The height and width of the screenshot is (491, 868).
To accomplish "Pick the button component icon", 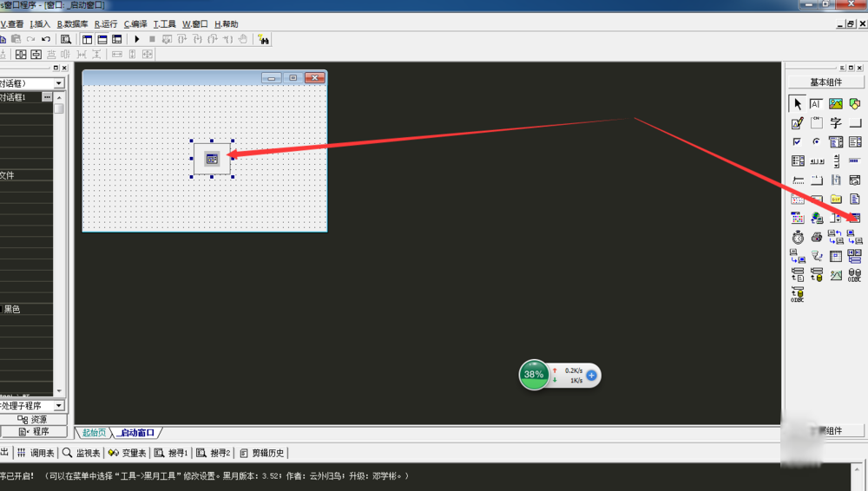I will click(x=855, y=123).
